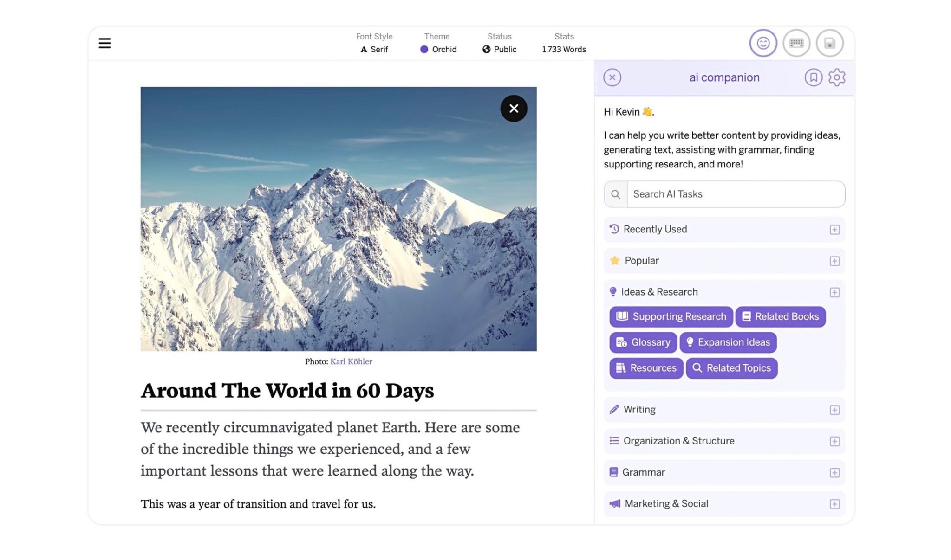The height and width of the screenshot is (560, 951).
Task: Run the Glossary task
Action: (643, 342)
